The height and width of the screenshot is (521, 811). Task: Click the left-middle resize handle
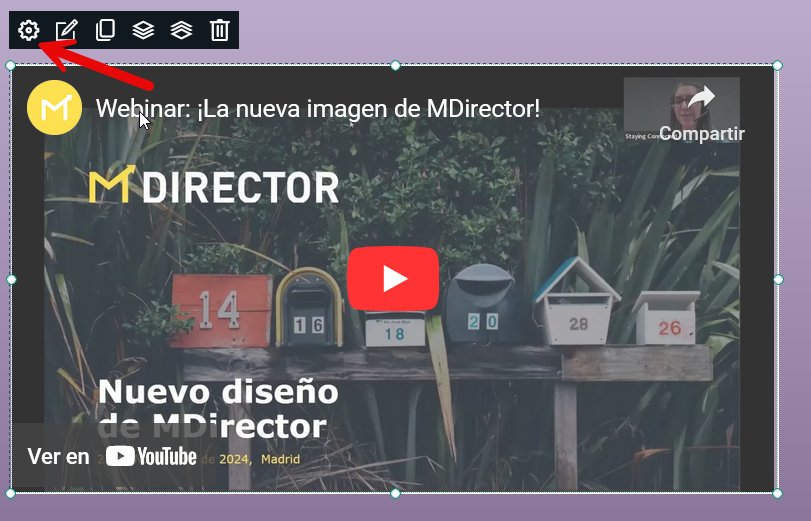[x=11, y=279]
